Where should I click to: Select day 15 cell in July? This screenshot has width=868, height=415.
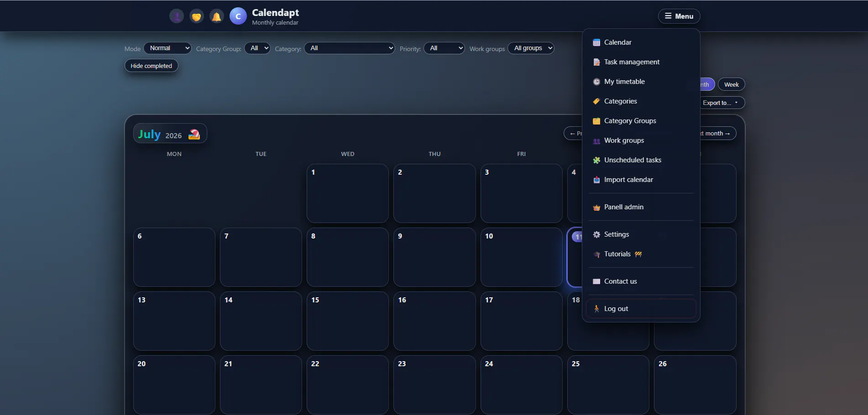(x=348, y=321)
